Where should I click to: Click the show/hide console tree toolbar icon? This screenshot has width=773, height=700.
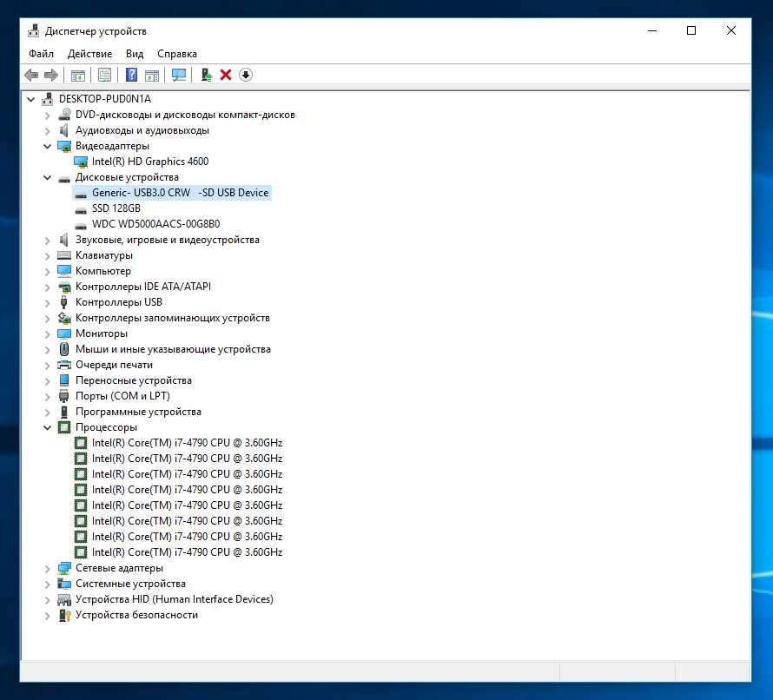pyautogui.click(x=78, y=75)
